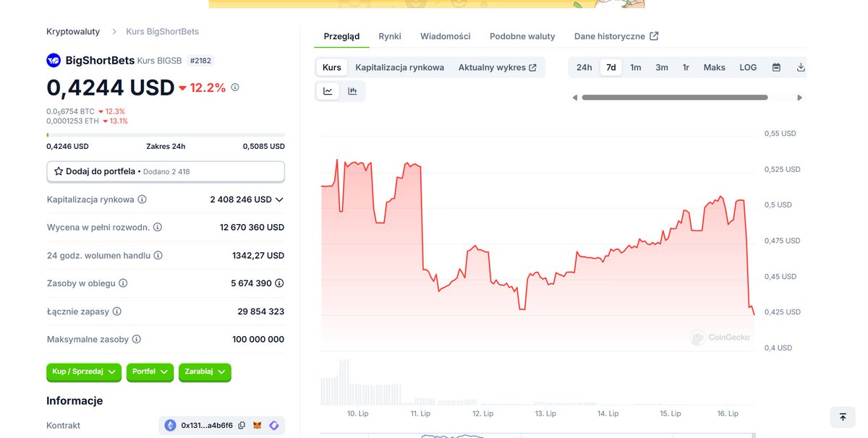
Task: Click the purple icon at the Kontrakt row end
Action: 274,426
